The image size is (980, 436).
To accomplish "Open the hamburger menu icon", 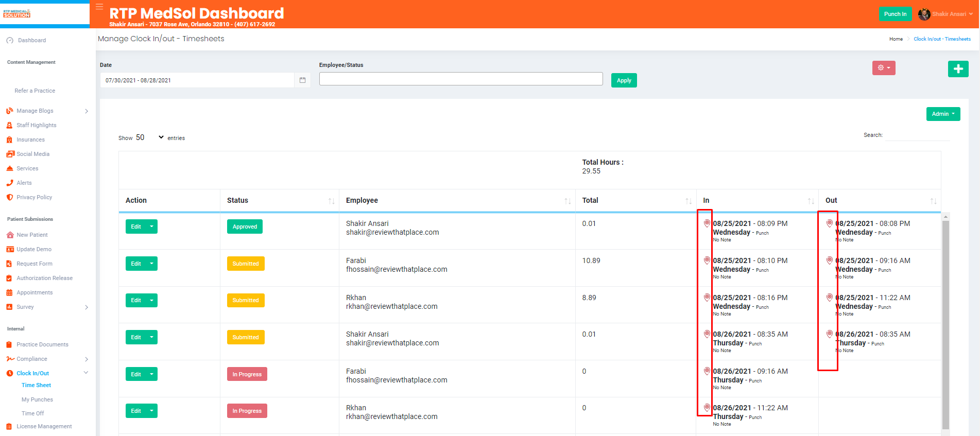I will coord(99,7).
